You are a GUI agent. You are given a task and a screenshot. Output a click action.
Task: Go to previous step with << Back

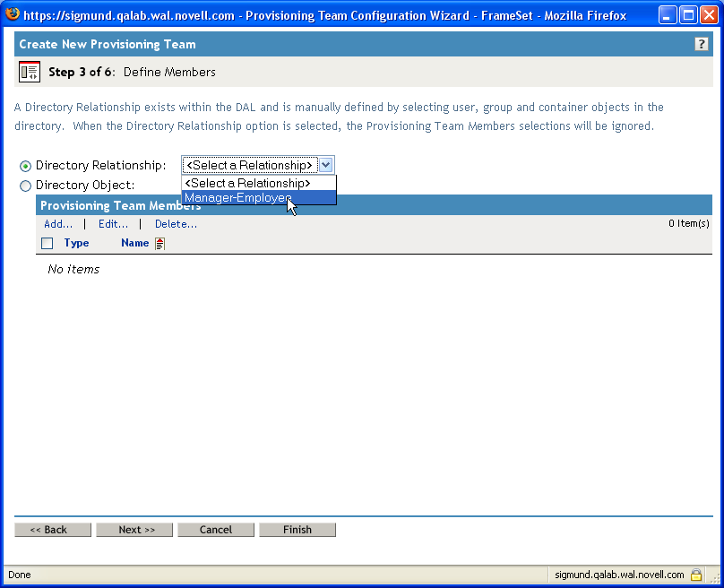[53, 530]
